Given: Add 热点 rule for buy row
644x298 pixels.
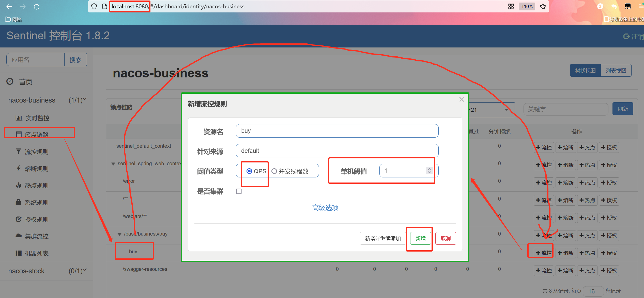Looking at the screenshot, I should point(587,253).
